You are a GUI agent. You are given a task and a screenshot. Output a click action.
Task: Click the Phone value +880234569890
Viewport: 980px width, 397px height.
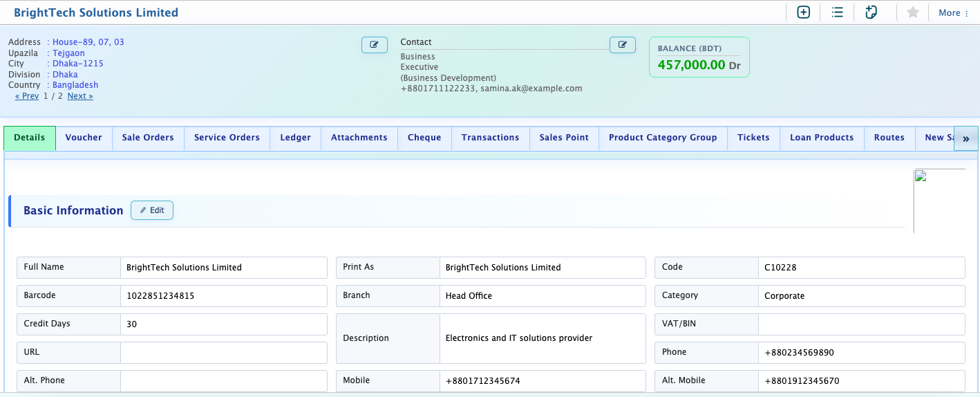pos(861,353)
